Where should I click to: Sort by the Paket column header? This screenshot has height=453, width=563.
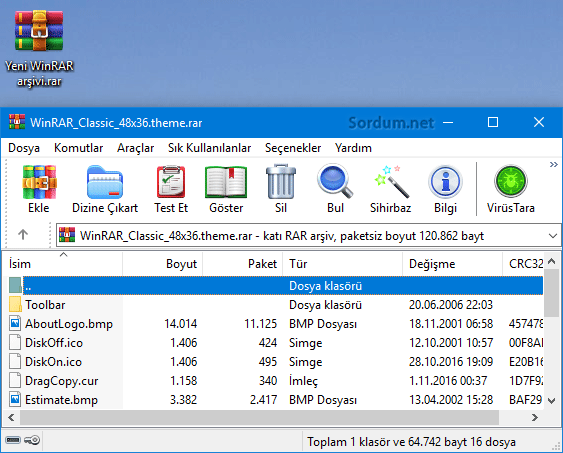pyautogui.click(x=243, y=264)
